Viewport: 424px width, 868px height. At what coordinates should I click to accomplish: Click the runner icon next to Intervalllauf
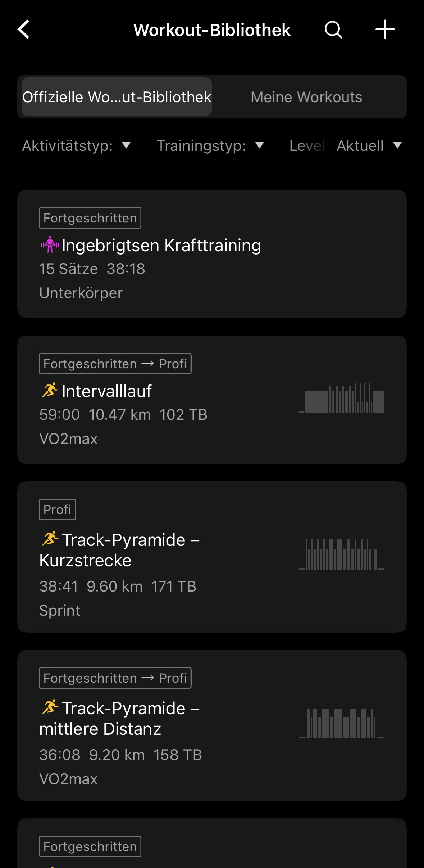[x=50, y=390]
